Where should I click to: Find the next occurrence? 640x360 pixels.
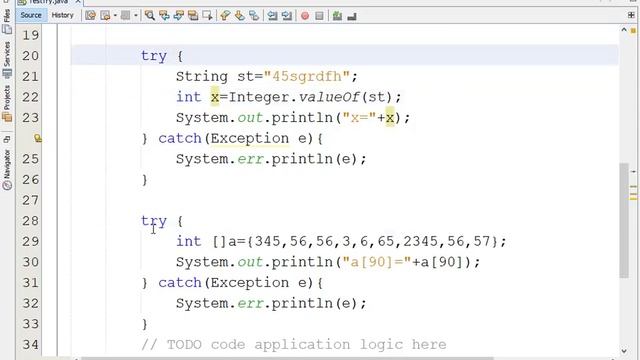point(178,16)
